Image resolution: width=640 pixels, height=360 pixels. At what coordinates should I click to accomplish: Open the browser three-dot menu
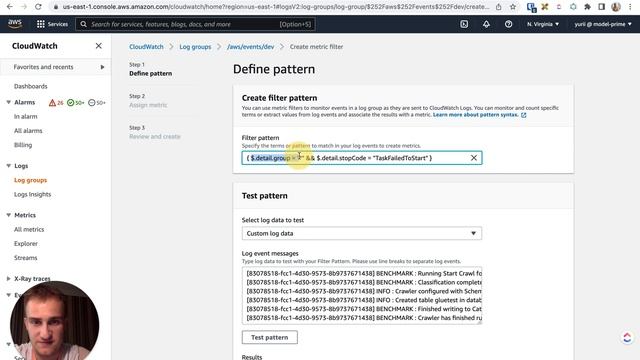pyautogui.click(x=630, y=7)
